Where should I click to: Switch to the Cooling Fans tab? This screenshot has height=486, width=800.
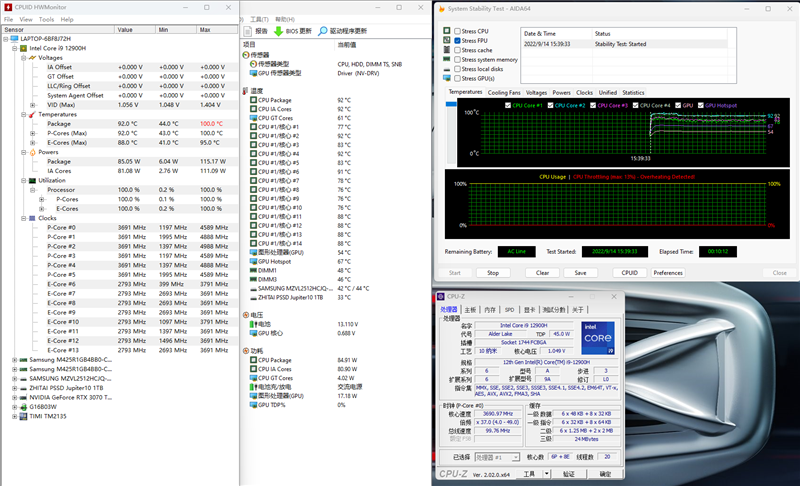pos(504,92)
